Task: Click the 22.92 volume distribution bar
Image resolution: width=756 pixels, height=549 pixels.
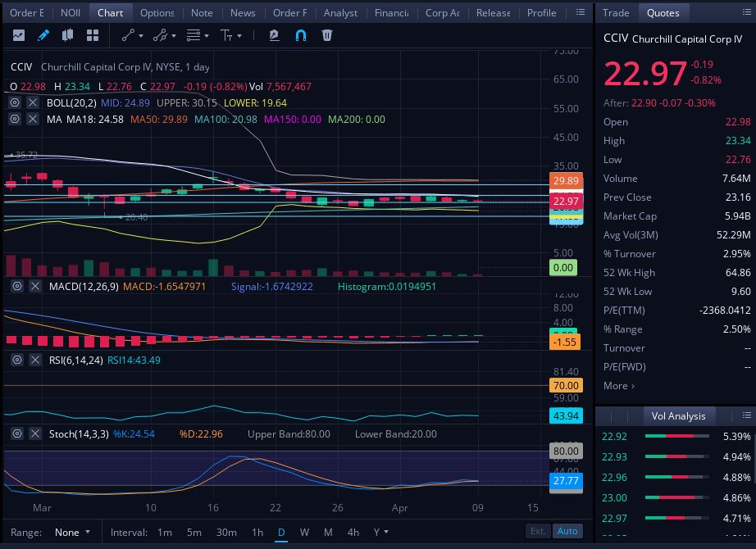Action: 677,436
